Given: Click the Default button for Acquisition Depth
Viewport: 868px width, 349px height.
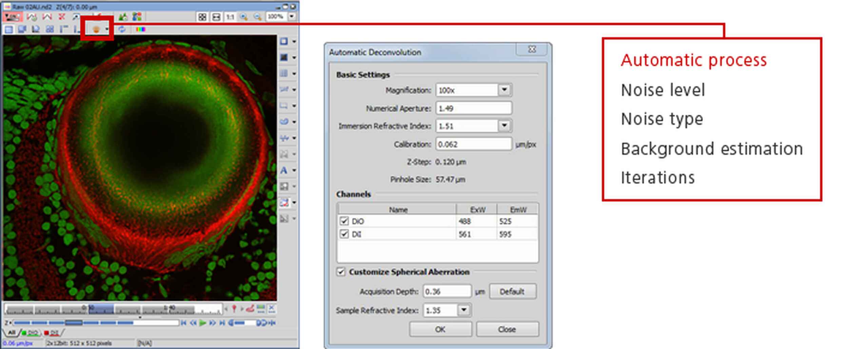Looking at the screenshot, I should 512,291.
